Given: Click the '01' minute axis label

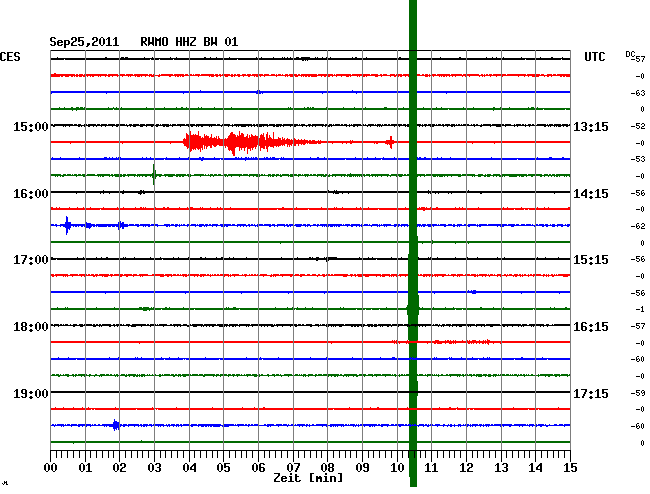Looking at the screenshot, I should [x=85, y=468].
